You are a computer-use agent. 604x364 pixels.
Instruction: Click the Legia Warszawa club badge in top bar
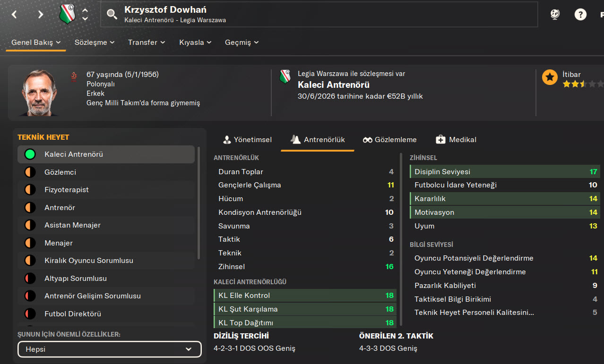(67, 14)
